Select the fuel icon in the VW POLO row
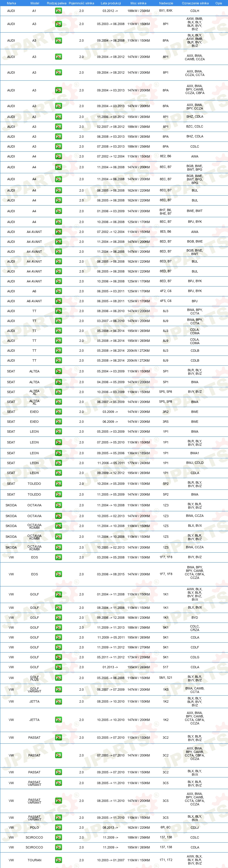This screenshot has height=868, width=228. [x=58, y=828]
